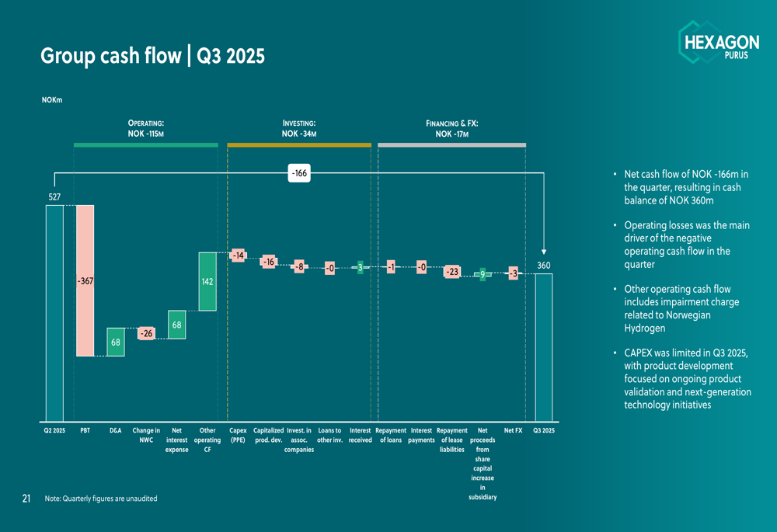Select the -166 net cash flow label
This screenshot has width=777, height=532.
click(299, 174)
